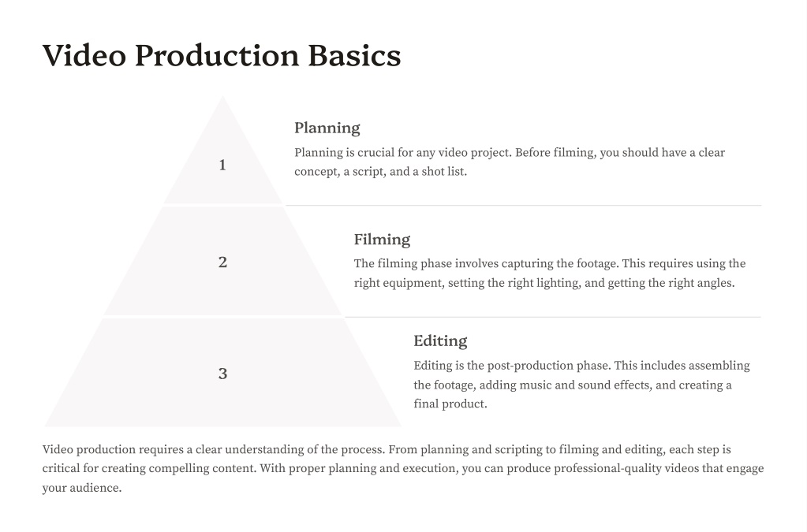Screen dimensions: 807x532
Task: Click the words 'shot list' in the Planning text
Action: 443,172
